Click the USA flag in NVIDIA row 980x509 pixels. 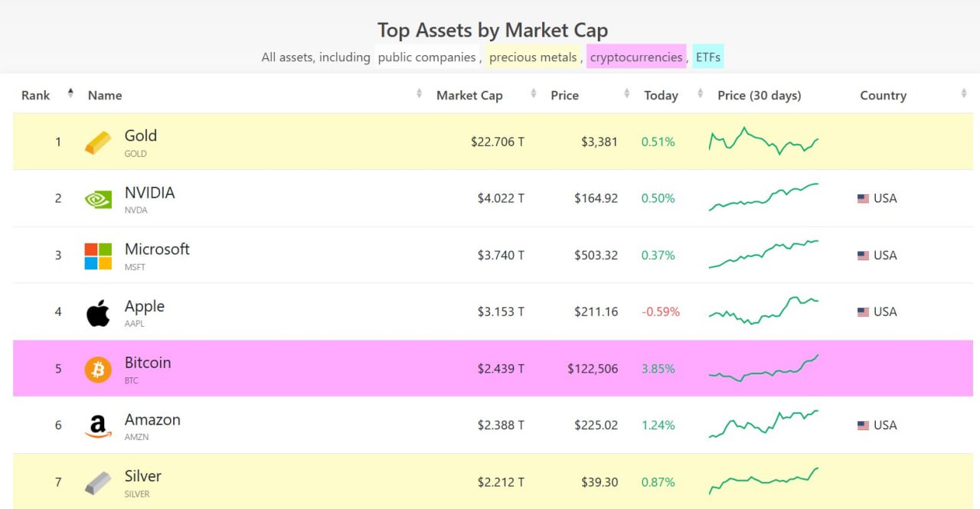click(863, 199)
